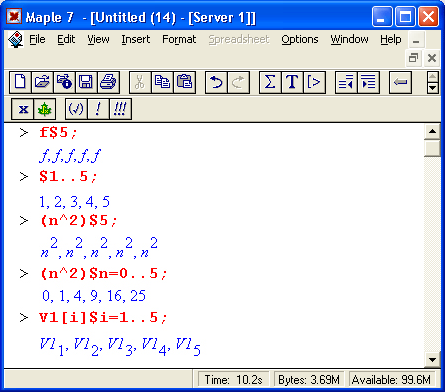The height and width of the screenshot is (392, 445).
Task: Open the Help menu
Action: pos(391,39)
